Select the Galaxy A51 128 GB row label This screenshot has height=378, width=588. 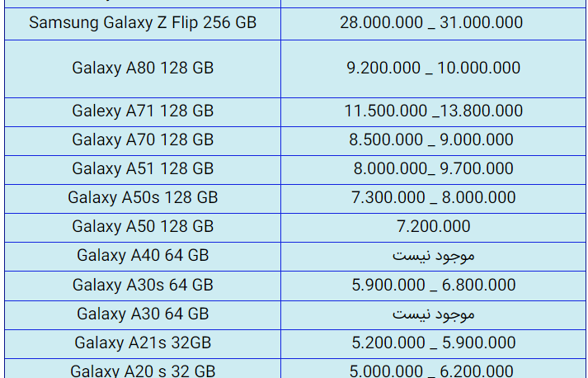coord(143,169)
